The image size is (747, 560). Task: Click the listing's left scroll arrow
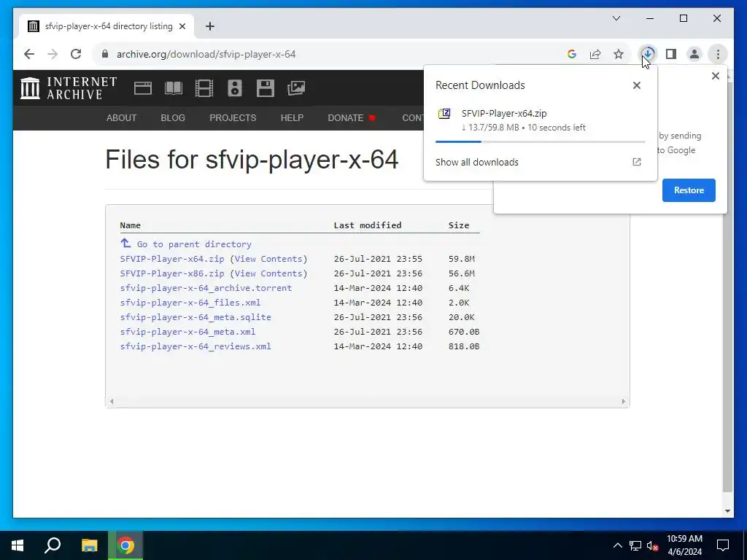click(111, 402)
